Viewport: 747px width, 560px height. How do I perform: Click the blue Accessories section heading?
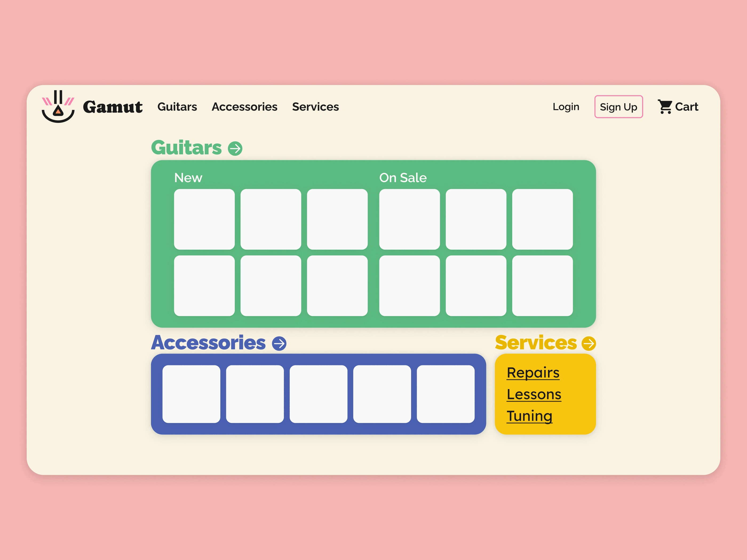point(208,343)
